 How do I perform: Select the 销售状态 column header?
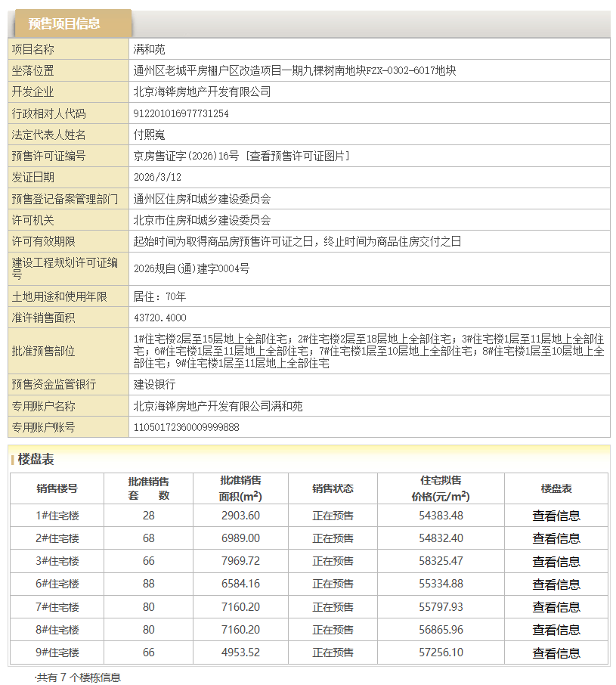pos(333,488)
